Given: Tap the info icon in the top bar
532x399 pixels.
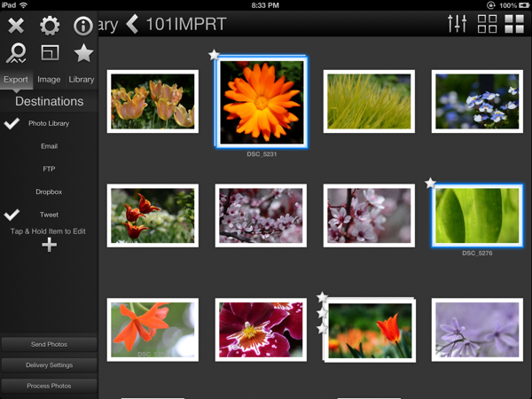Looking at the screenshot, I should 83,26.
